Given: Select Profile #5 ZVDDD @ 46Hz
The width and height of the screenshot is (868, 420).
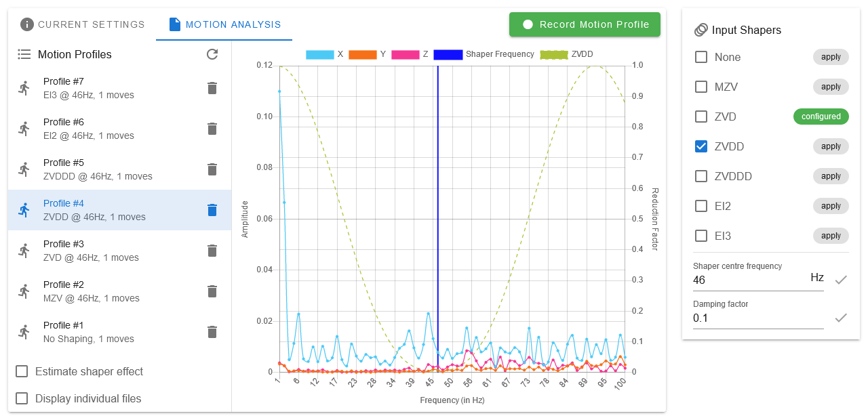Looking at the screenshot, I should (120, 169).
